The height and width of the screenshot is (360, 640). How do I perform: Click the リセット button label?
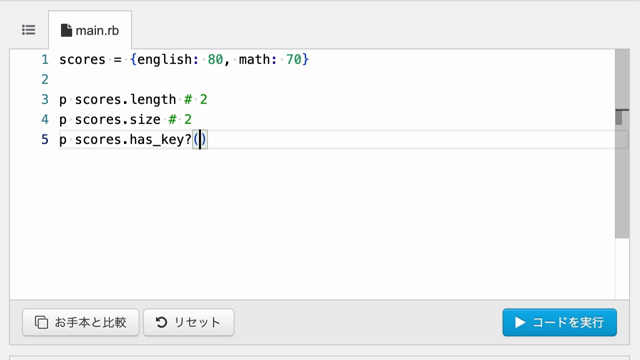point(198,322)
